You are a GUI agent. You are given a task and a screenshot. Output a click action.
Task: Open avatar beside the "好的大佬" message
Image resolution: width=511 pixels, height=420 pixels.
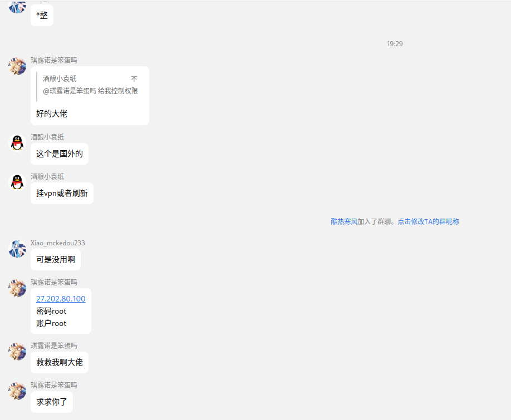(x=17, y=66)
